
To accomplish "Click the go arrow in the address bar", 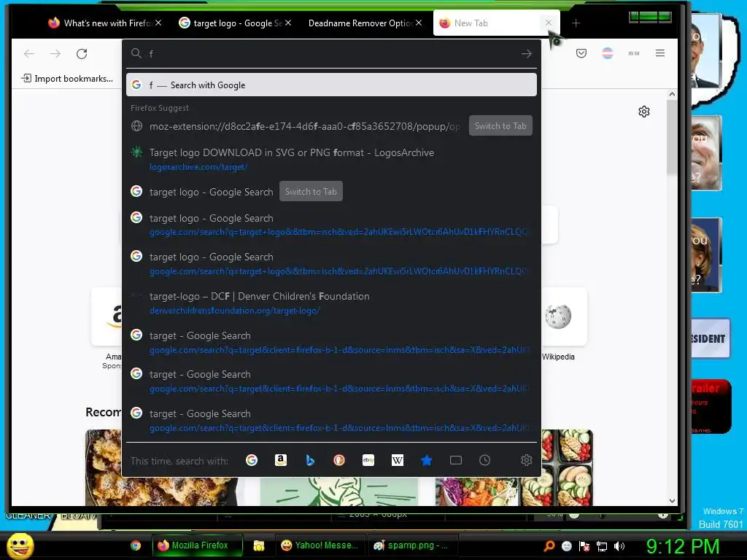I will coord(527,54).
